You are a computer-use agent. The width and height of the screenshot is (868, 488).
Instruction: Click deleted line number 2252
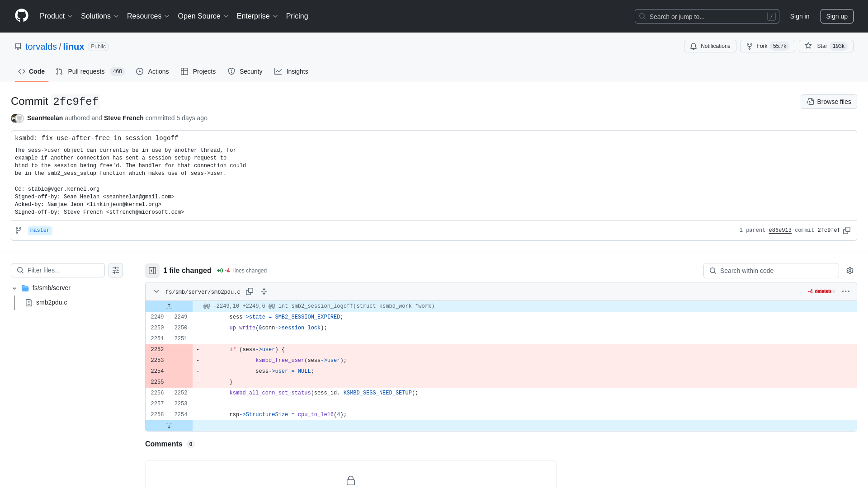(x=157, y=350)
